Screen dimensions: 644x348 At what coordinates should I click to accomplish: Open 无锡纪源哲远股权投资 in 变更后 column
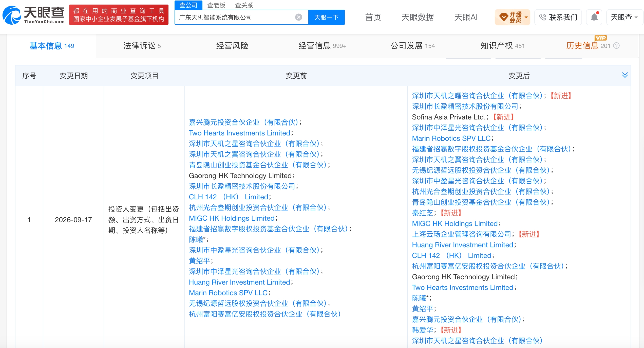pyautogui.click(x=481, y=170)
